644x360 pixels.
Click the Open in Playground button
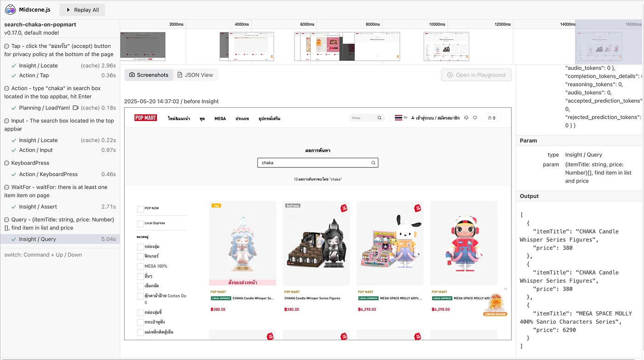476,75
